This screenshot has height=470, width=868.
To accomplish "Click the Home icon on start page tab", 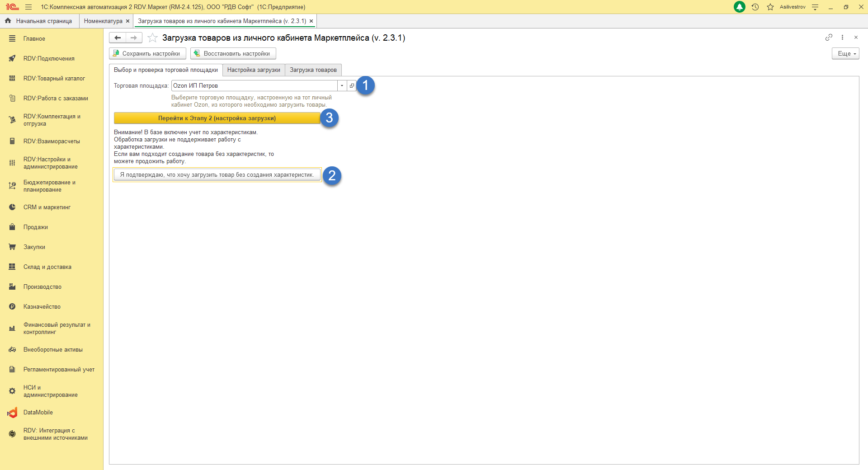I will (x=8, y=21).
